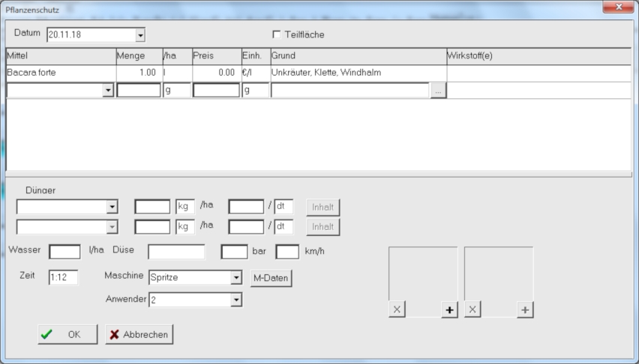Expand the Mittel product dropdown

108,90
